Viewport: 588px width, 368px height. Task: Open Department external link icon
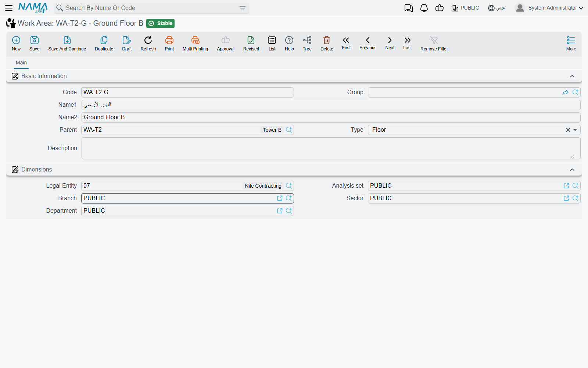(280, 211)
